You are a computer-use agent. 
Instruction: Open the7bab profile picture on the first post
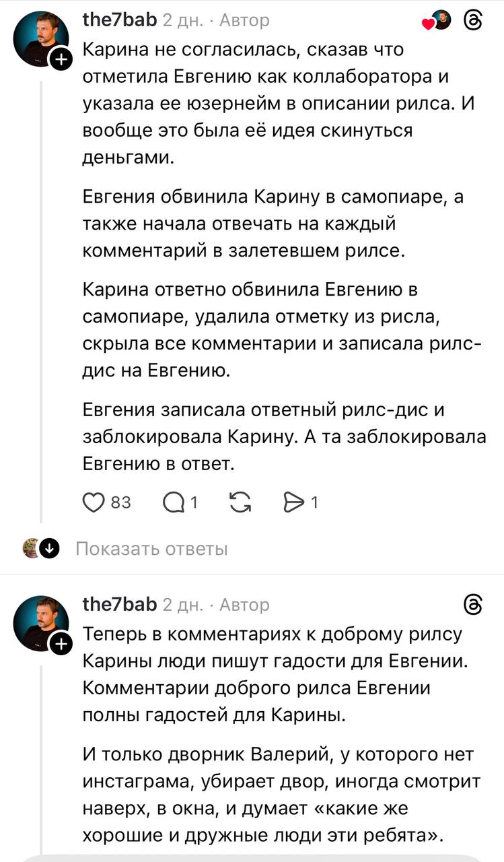[x=40, y=39]
